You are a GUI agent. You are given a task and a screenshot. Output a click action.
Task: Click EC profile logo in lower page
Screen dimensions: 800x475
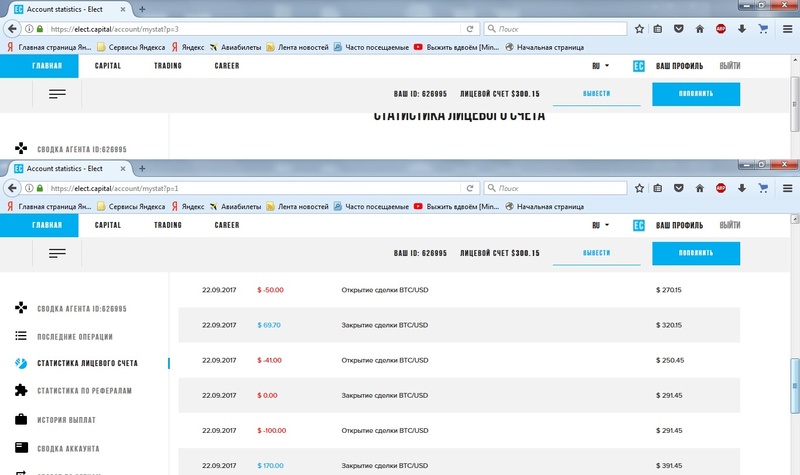639,225
